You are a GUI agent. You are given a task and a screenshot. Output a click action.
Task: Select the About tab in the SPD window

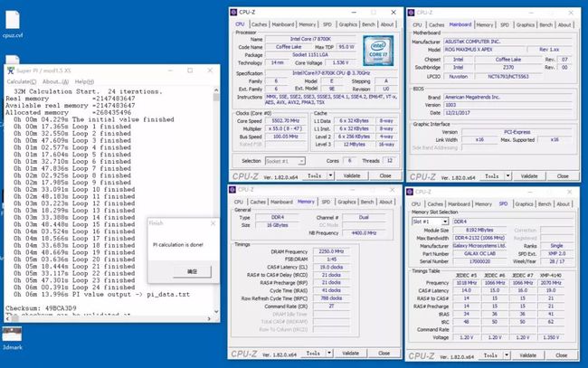[564, 203]
